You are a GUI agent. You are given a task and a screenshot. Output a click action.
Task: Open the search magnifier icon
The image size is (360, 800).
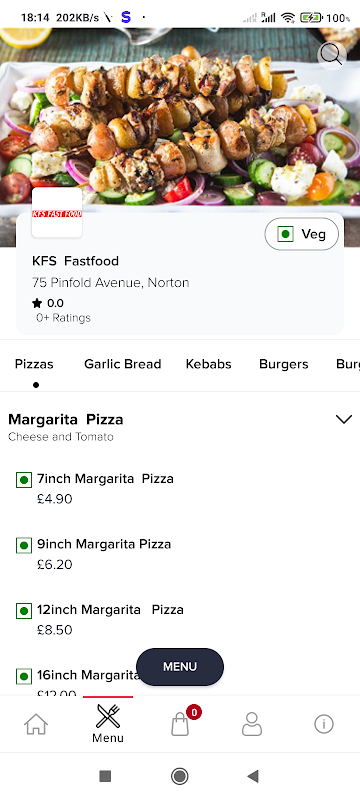(332, 55)
